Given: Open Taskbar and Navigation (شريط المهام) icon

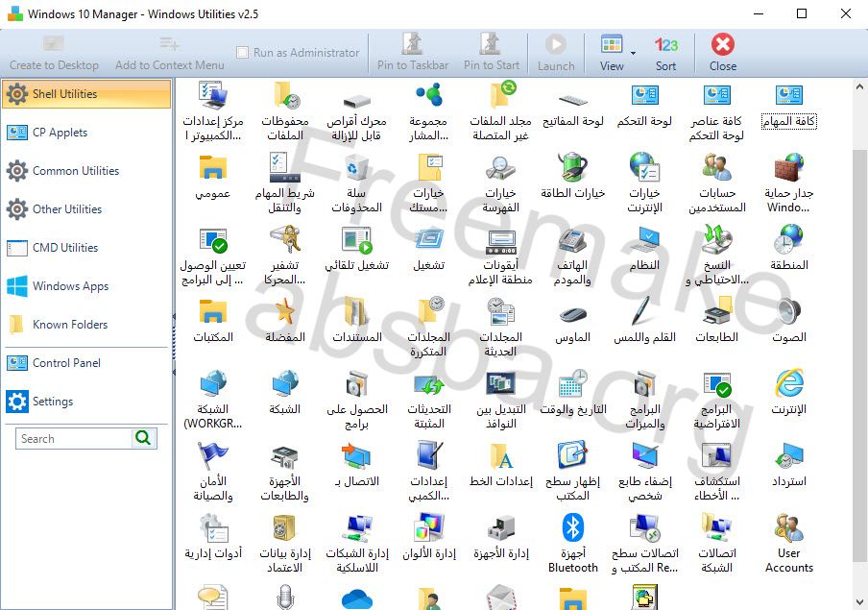Looking at the screenshot, I should pyautogui.click(x=285, y=168).
